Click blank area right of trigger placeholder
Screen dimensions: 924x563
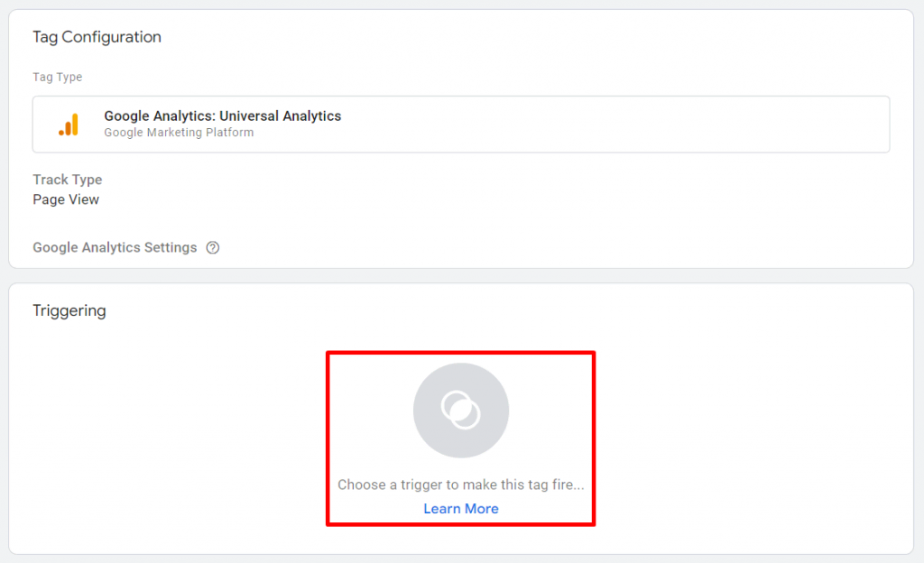[x=749, y=433]
